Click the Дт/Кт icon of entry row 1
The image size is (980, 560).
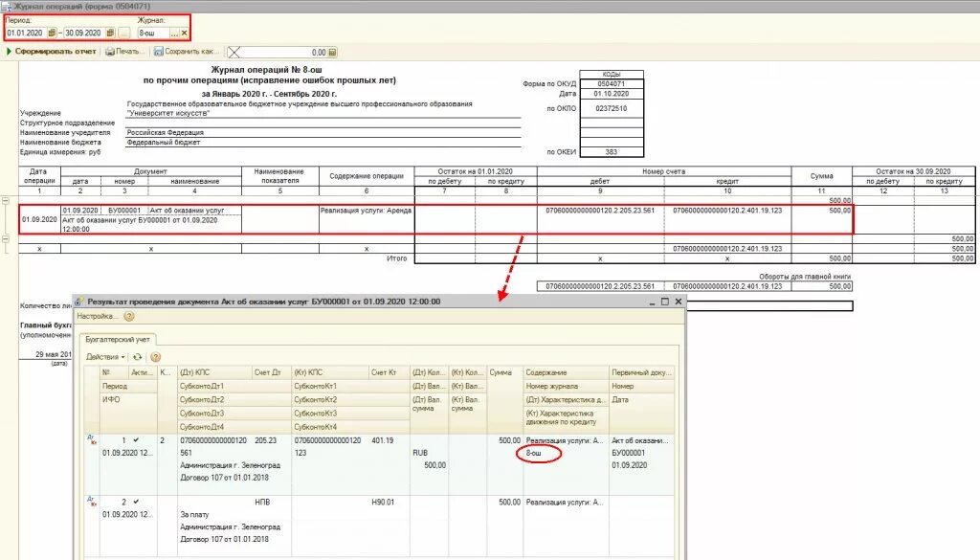[x=92, y=440]
